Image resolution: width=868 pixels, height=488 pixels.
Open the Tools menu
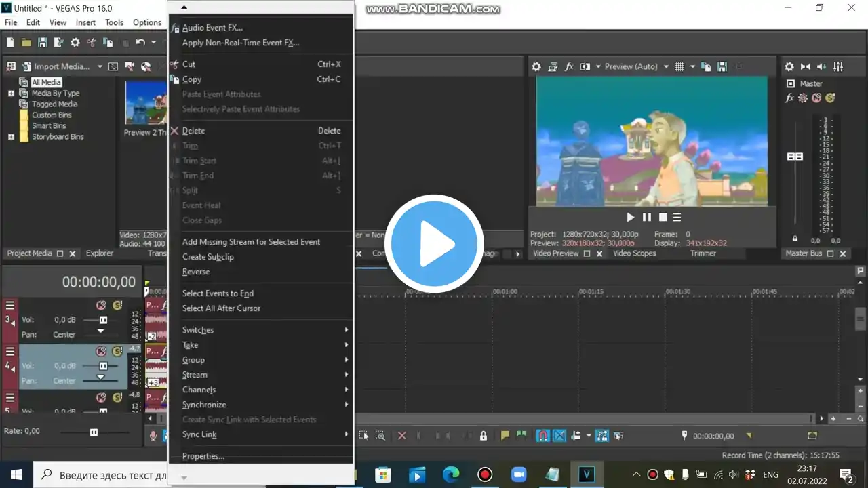click(114, 22)
